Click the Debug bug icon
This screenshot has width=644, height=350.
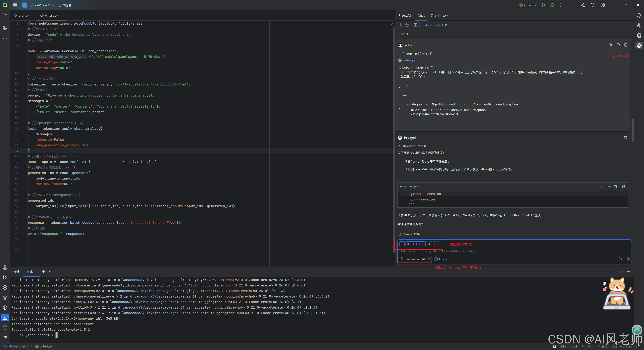click(x=552, y=5)
